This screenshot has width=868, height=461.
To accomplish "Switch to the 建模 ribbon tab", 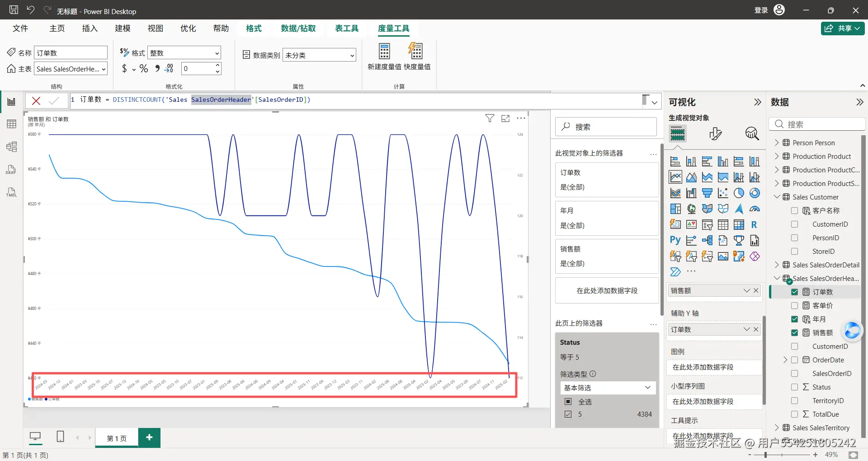I will 123,29.
